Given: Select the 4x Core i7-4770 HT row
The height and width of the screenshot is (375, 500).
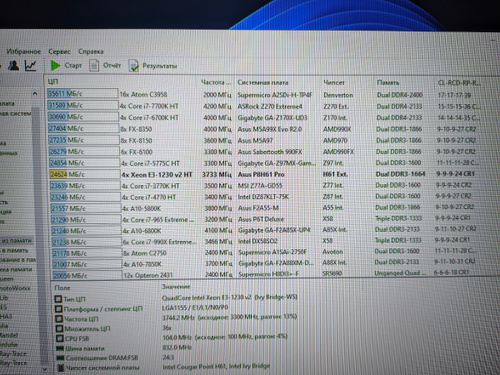Looking at the screenshot, I should tap(263, 197).
